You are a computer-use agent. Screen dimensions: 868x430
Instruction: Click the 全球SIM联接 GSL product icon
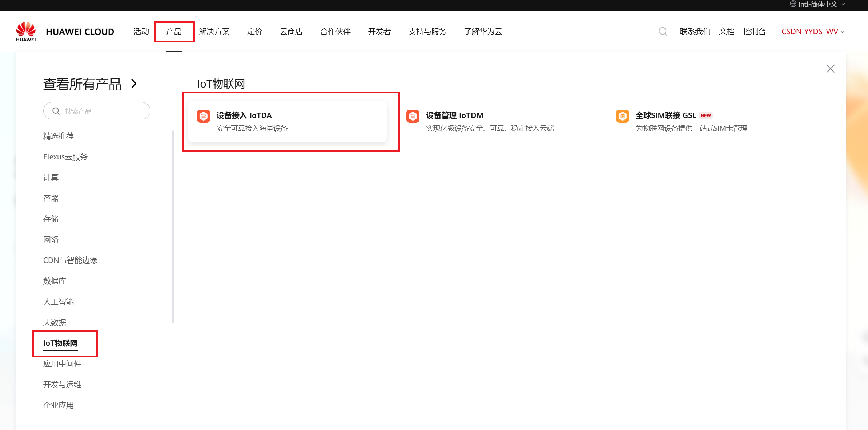623,116
